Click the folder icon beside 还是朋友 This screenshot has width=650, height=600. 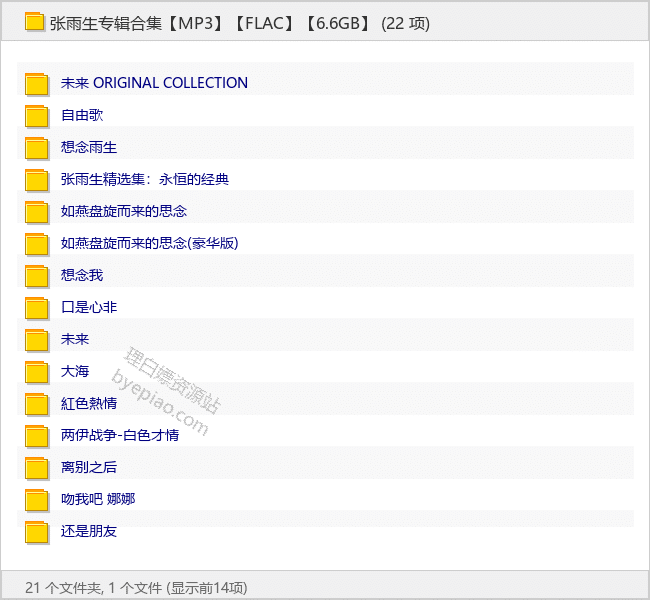36,532
